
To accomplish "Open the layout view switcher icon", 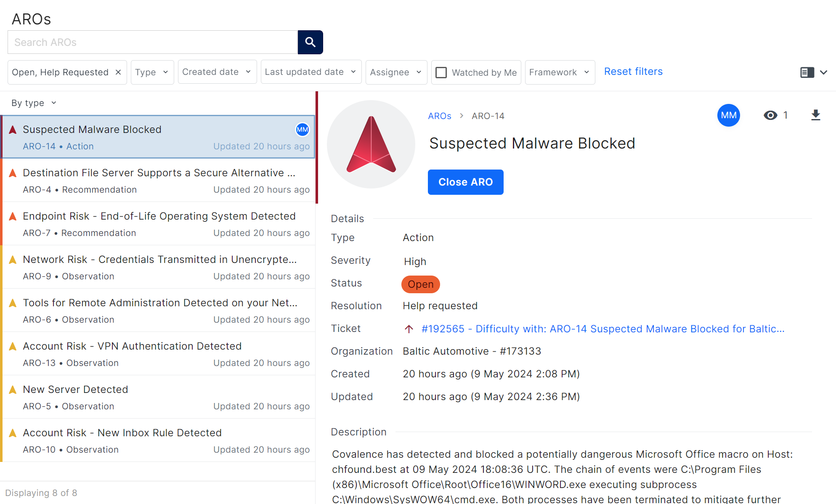I will pyautogui.click(x=807, y=72).
